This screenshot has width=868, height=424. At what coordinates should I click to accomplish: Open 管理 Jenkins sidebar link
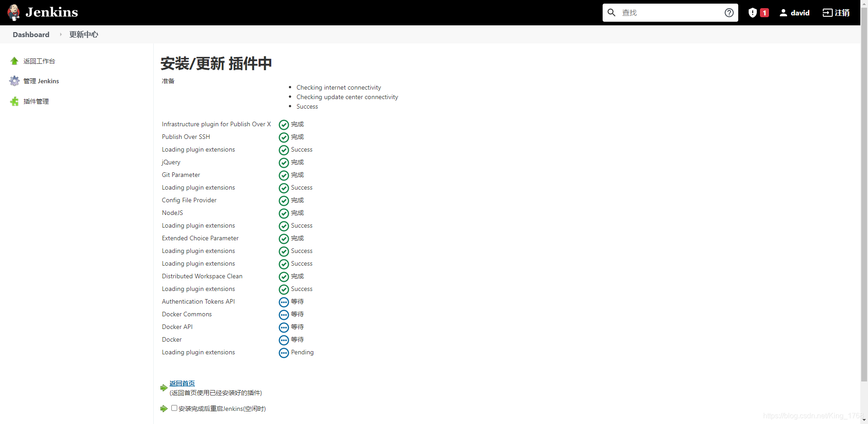point(41,81)
